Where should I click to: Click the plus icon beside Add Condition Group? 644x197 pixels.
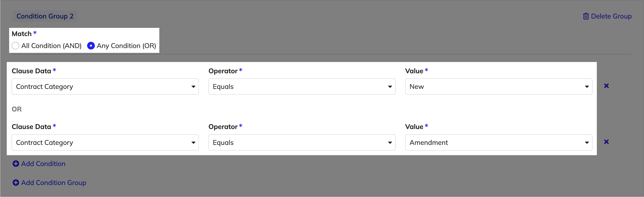click(x=16, y=183)
